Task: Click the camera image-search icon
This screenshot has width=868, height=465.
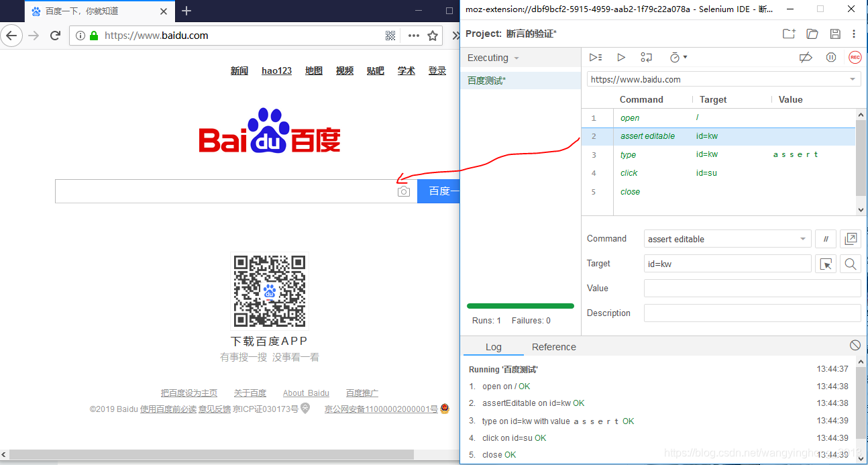Action: (403, 192)
